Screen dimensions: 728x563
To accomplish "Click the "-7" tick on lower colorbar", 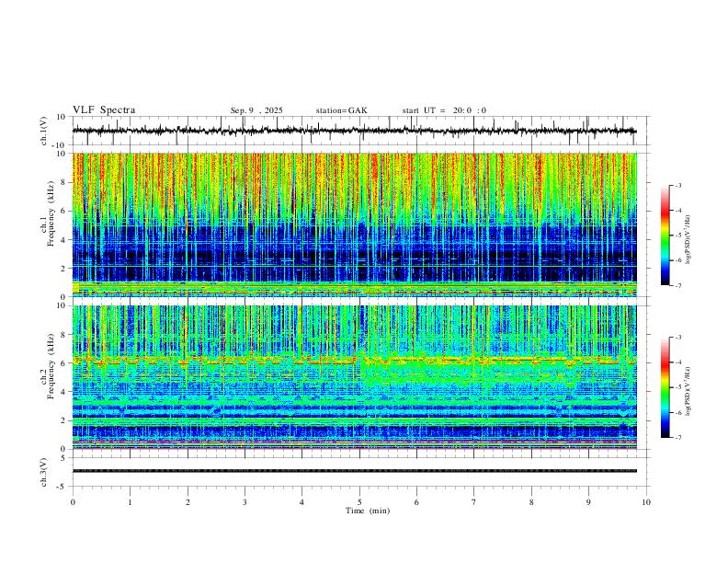I will (x=677, y=438).
